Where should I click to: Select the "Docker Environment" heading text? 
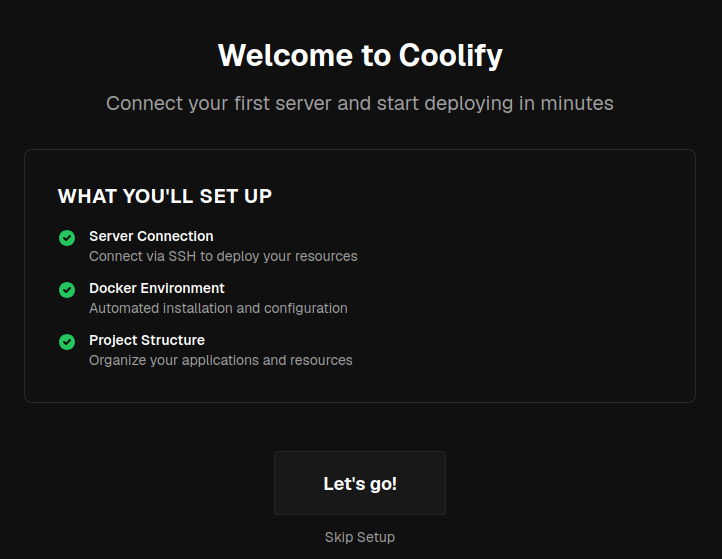[x=157, y=288]
